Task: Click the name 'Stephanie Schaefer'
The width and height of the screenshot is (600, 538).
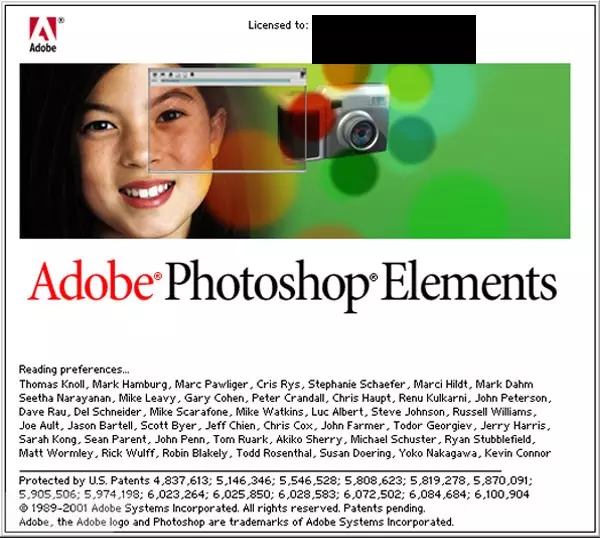Action: tap(357, 384)
